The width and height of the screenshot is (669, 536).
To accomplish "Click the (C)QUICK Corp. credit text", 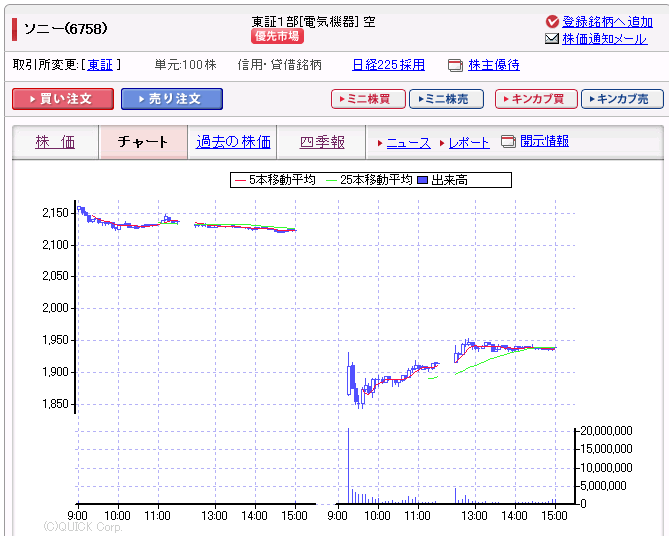I will pos(83,527).
